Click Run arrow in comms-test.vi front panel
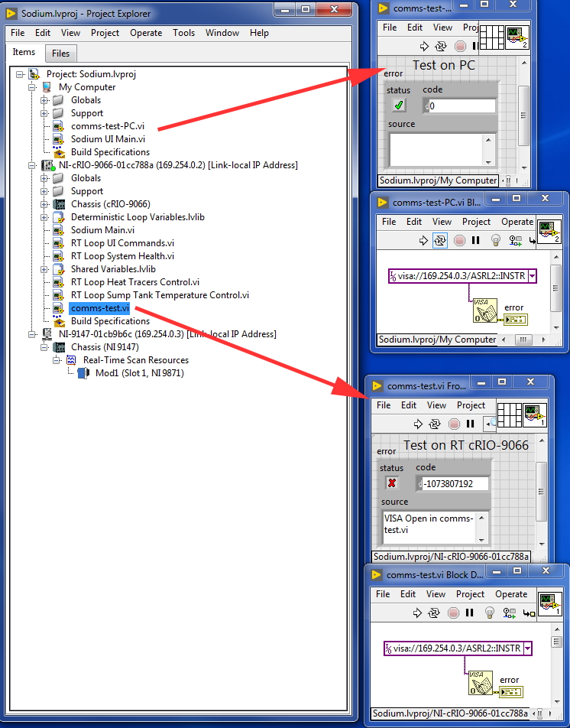 (419, 424)
